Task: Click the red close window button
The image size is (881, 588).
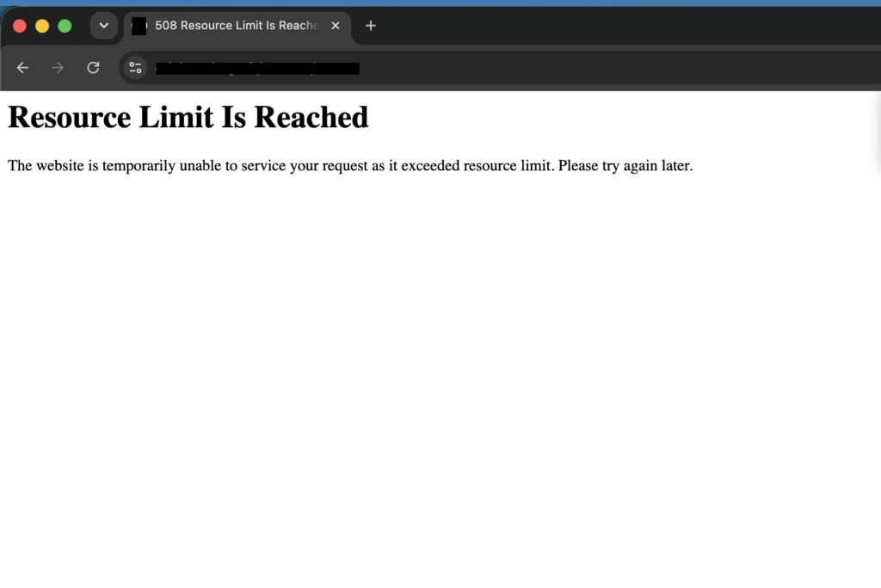Action: (20, 26)
